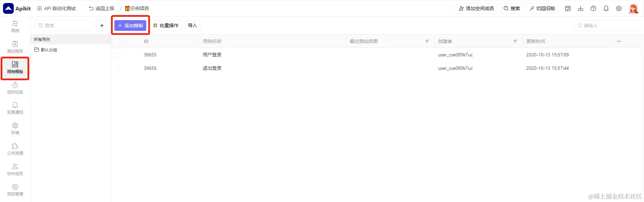Click the 更新时间 column header
This screenshot has width=644, height=202.
click(536, 41)
